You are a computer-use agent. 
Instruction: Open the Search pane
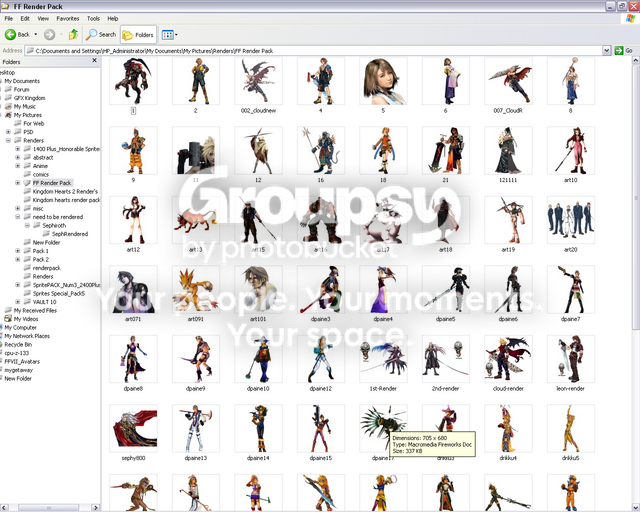pos(101,35)
